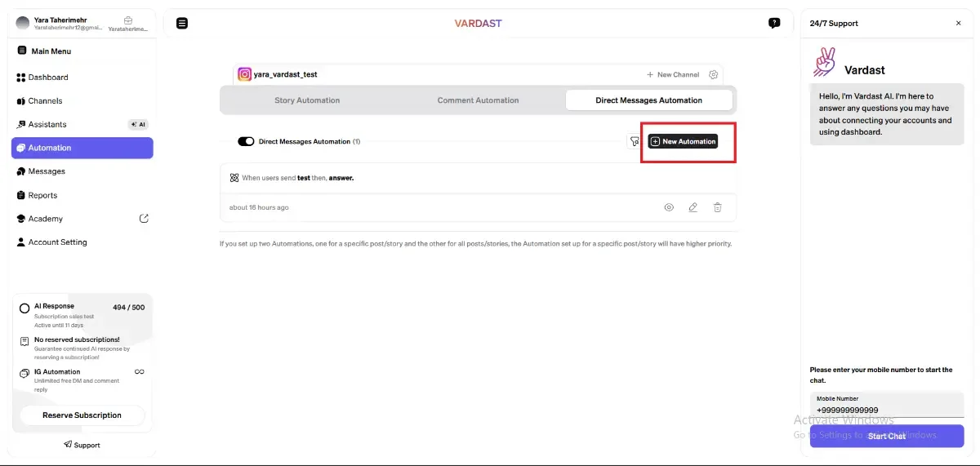Viewport: 980px width, 466px height.
Task: Click the yara_vardast_test channel name
Action: pos(285,74)
